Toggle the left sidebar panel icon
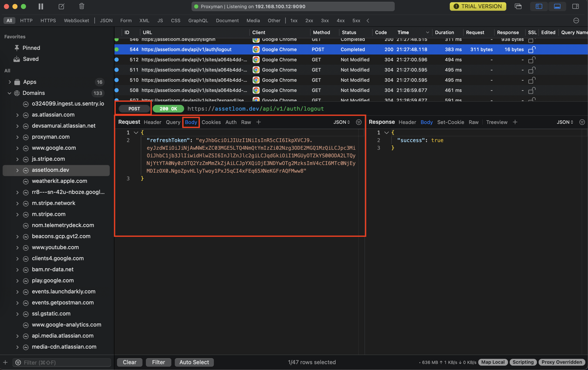Viewport: 588px width, 370px height. (539, 6)
